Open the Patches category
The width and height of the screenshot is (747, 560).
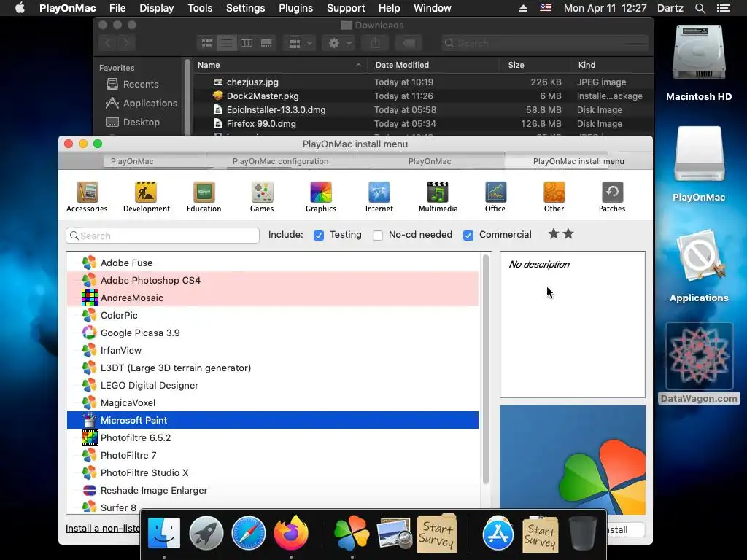tap(612, 197)
